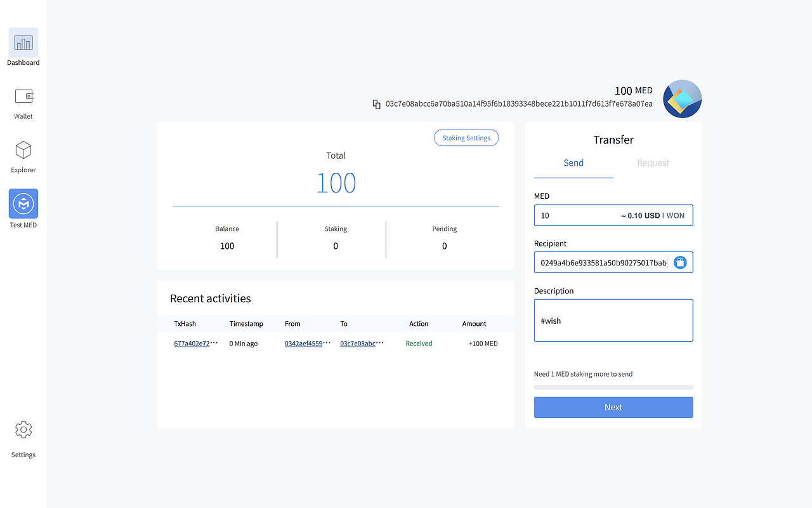812x508 pixels.
Task: Click the To column header
Action: tap(344, 324)
